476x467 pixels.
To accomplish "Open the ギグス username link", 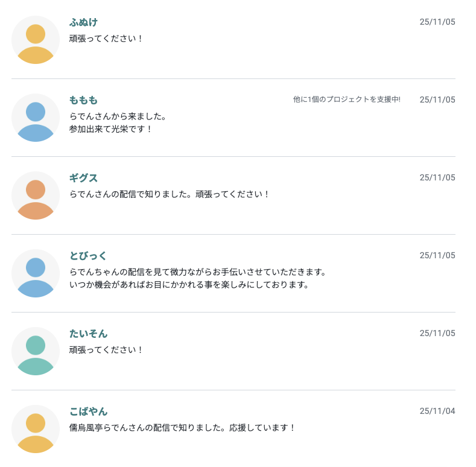I will pyautogui.click(x=83, y=178).
